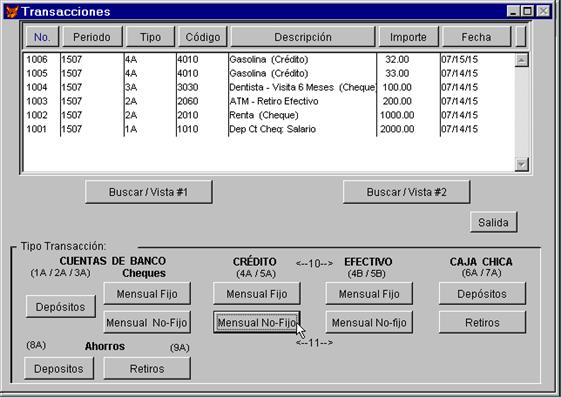Click type 1A in list
The width and height of the screenshot is (561, 397).
point(131,129)
